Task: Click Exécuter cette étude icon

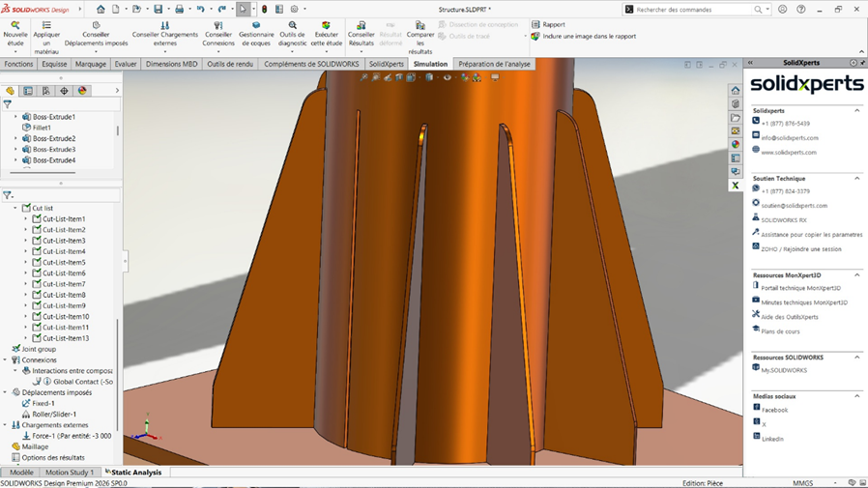Action: 326,26
